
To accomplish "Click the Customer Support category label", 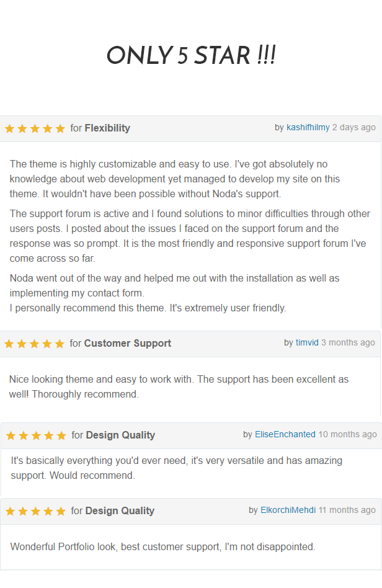I will (x=127, y=344).
